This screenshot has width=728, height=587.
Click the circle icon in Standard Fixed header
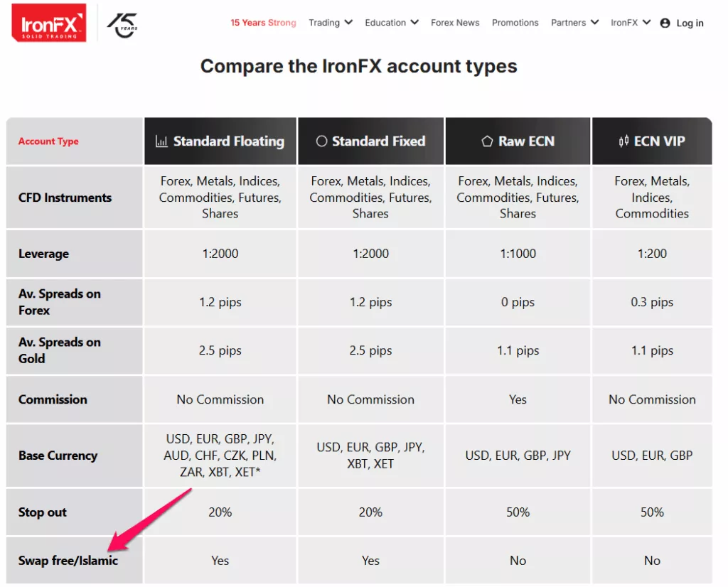(321, 141)
